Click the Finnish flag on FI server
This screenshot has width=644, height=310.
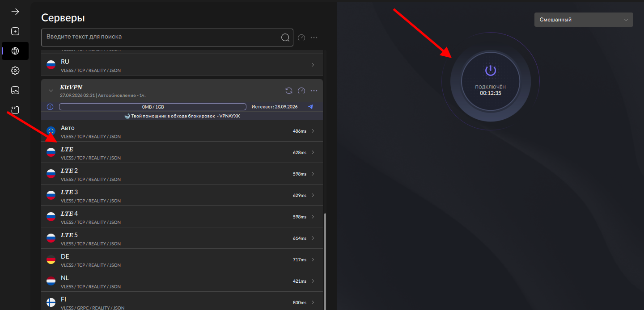pyautogui.click(x=51, y=302)
